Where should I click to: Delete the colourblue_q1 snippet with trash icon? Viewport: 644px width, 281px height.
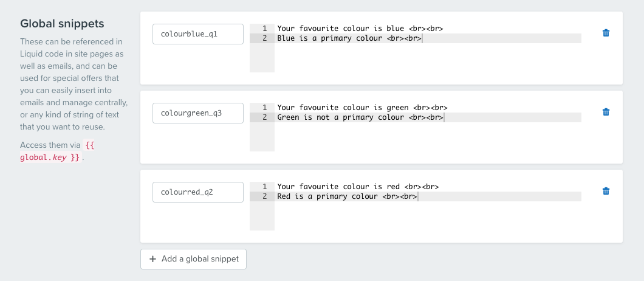(x=606, y=33)
